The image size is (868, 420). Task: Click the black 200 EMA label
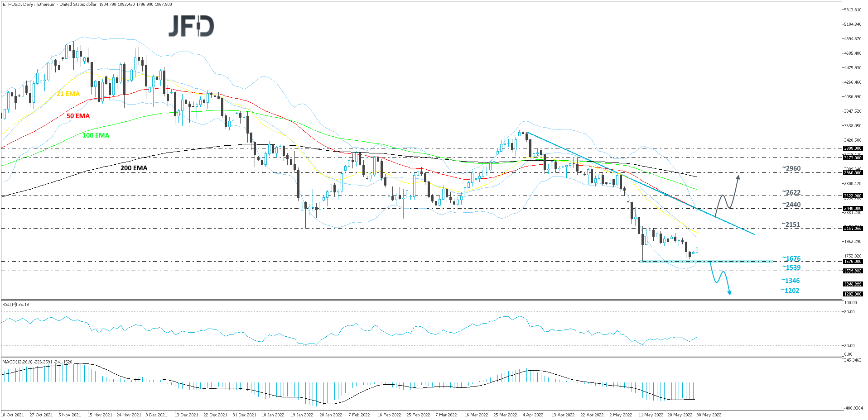click(134, 168)
